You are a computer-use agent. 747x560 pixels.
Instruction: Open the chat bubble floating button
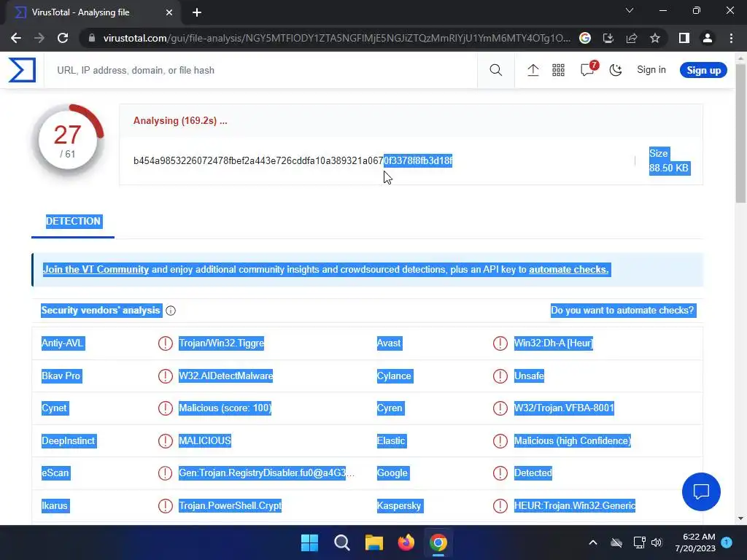click(x=701, y=491)
